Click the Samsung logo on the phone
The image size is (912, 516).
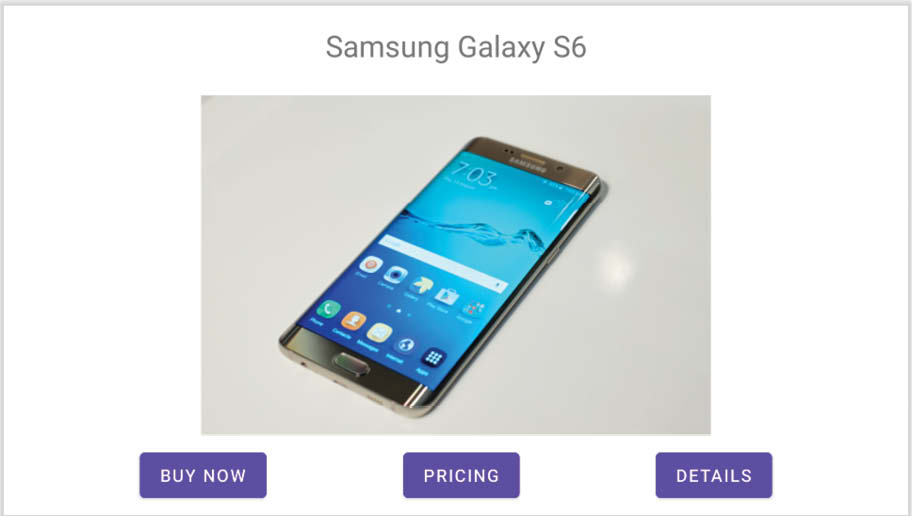[x=528, y=165]
